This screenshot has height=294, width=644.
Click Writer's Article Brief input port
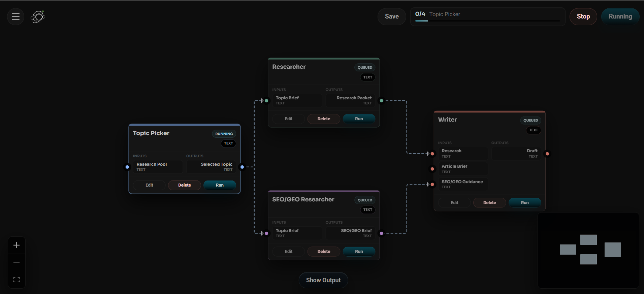(432, 169)
